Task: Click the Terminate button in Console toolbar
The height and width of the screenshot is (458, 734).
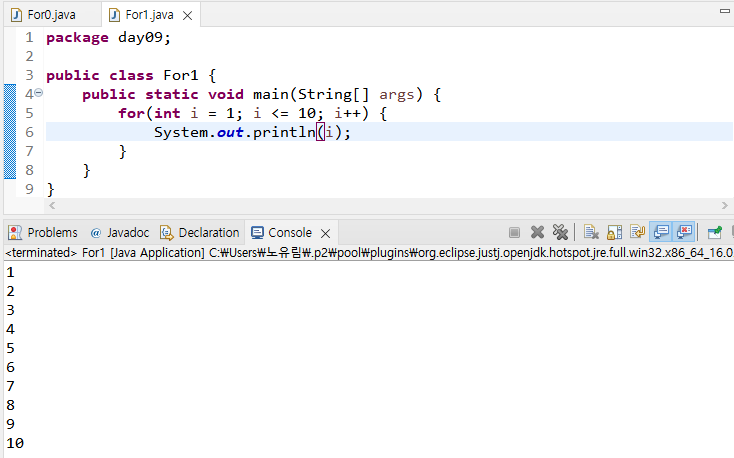Action: (514, 232)
